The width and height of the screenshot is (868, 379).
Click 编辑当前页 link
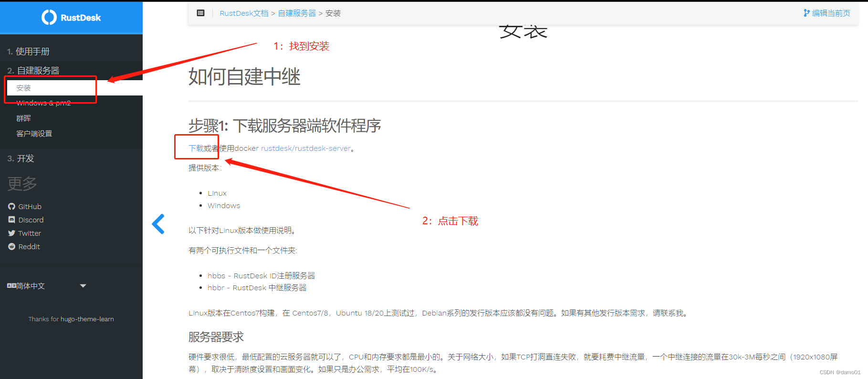831,13
